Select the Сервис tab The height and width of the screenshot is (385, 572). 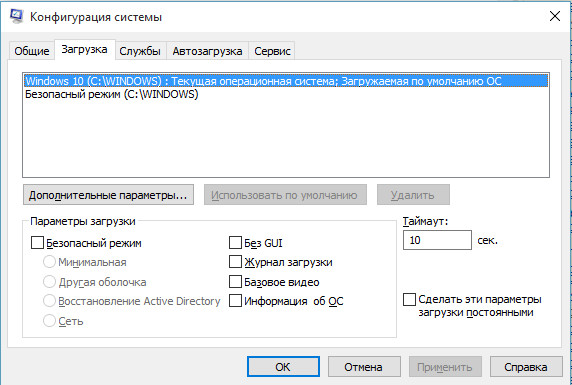272,51
